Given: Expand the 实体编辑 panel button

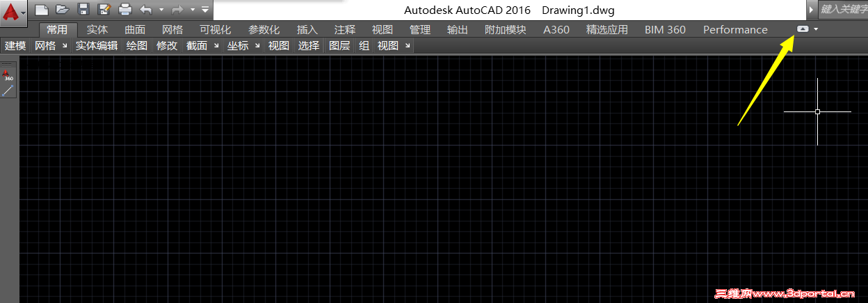Looking at the screenshot, I should coord(97,46).
